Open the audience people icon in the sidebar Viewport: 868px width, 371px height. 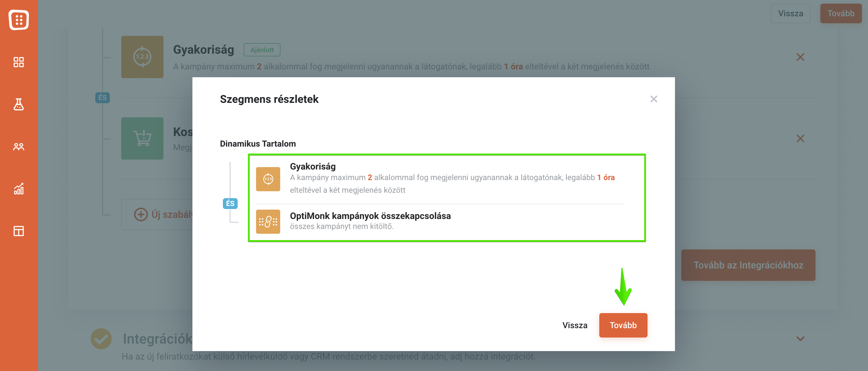click(x=19, y=147)
